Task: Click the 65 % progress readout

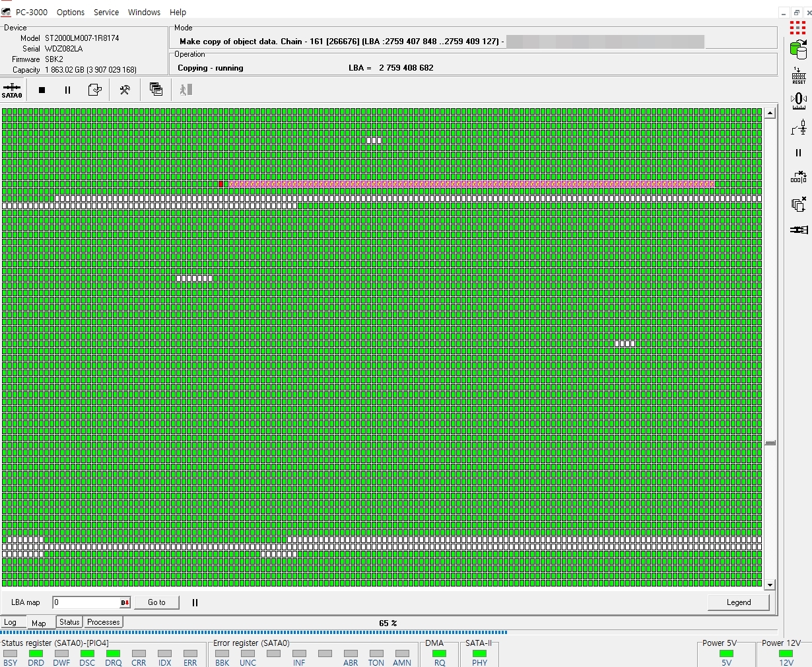Action: click(x=388, y=623)
